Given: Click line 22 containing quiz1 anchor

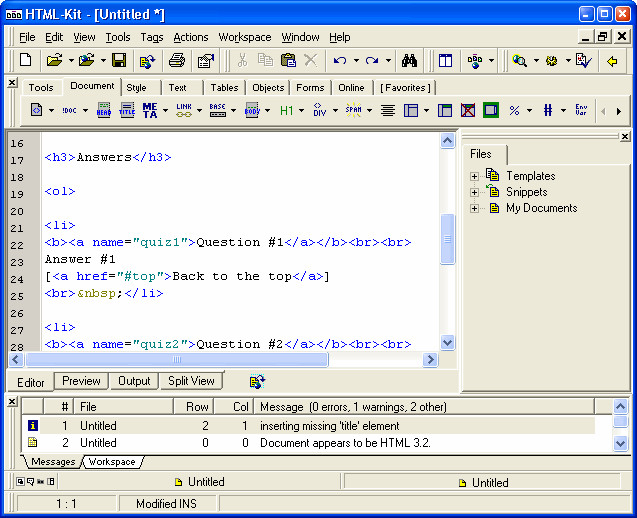Looking at the screenshot, I should [x=228, y=243].
